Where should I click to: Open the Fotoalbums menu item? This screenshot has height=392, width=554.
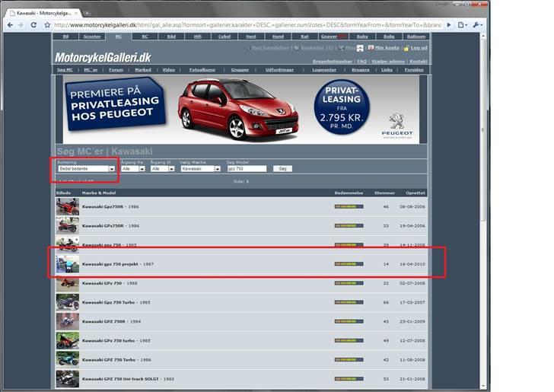pos(202,69)
